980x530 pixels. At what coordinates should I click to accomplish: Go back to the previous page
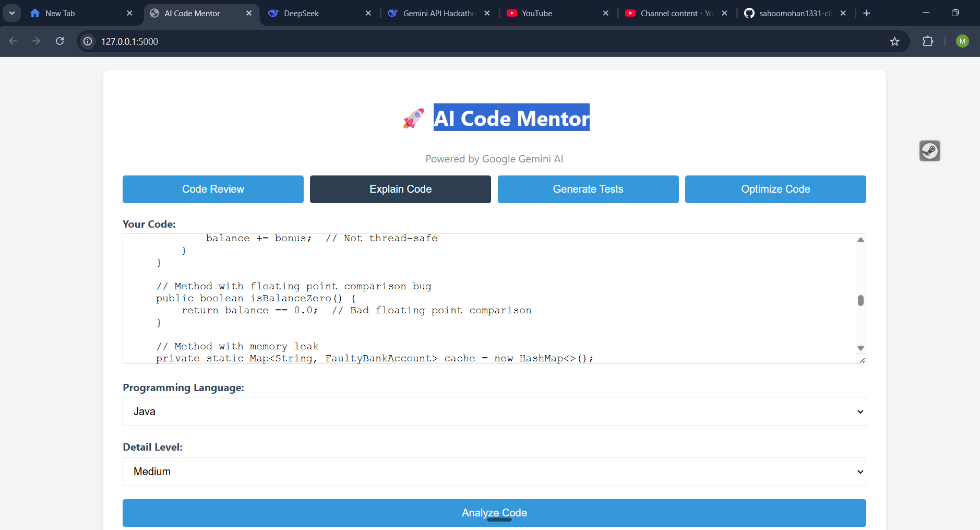(x=13, y=41)
